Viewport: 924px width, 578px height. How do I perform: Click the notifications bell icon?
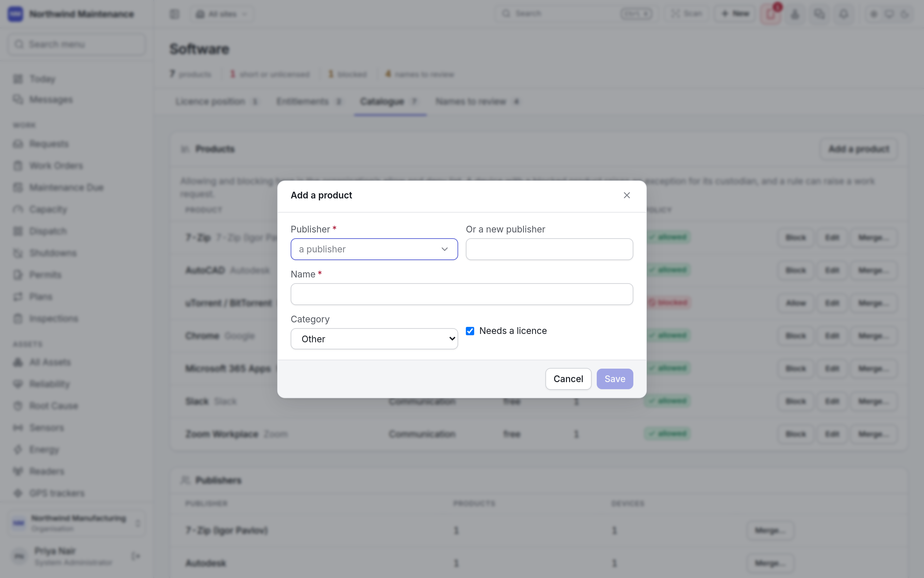[844, 14]
